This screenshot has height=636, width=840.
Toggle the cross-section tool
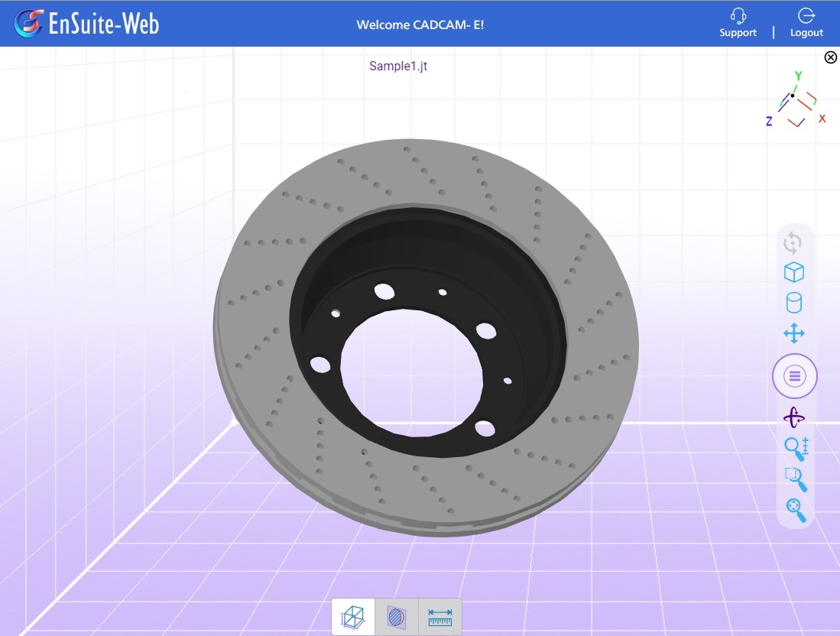coord(397,617)
